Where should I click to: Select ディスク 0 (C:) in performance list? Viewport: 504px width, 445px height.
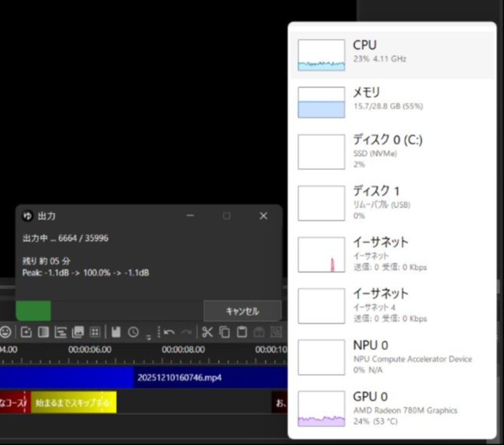392,152
